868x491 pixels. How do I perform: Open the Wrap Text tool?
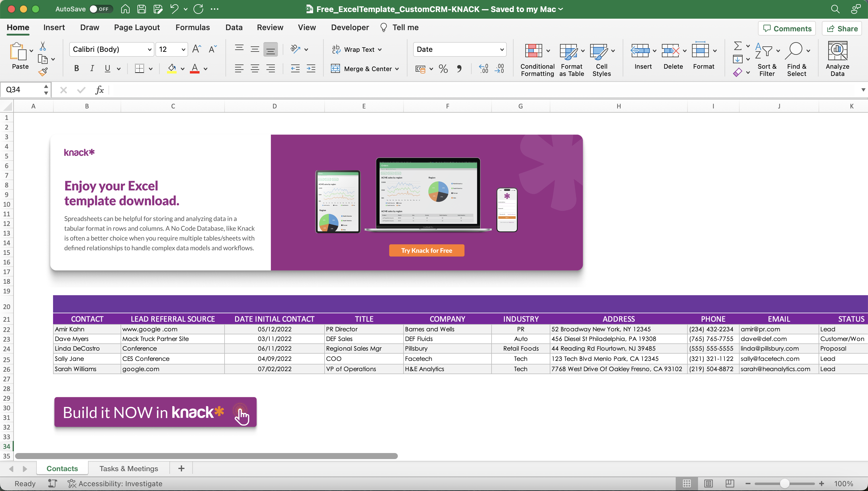coord(356,49)
